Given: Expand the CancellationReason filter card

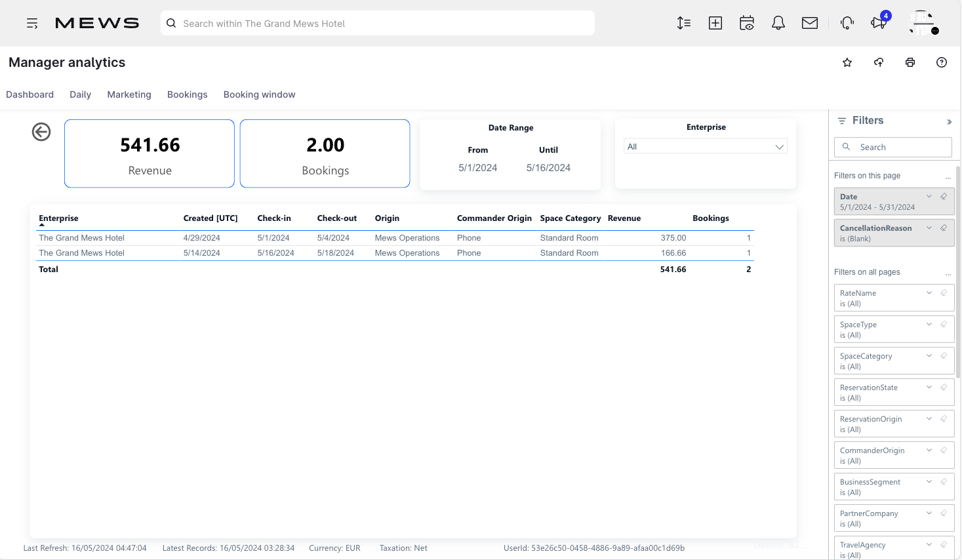Looking at the screenshot, I should 929,228.
